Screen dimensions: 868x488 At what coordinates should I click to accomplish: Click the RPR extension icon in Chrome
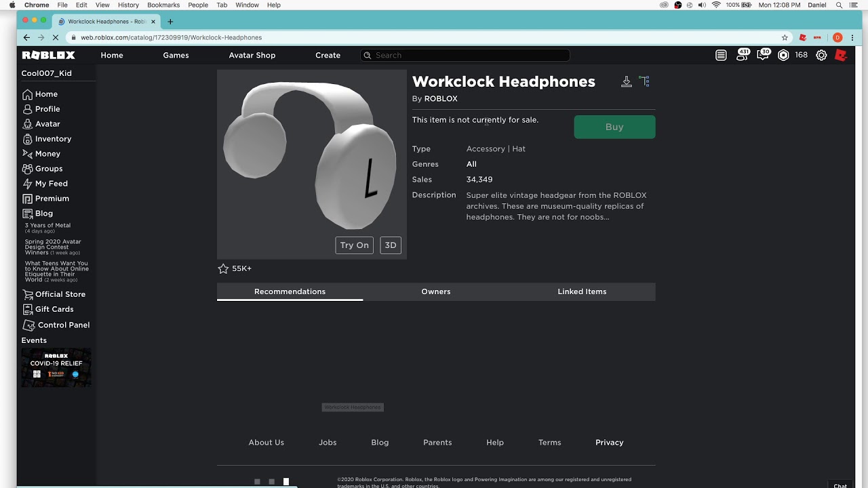point(818,38)
